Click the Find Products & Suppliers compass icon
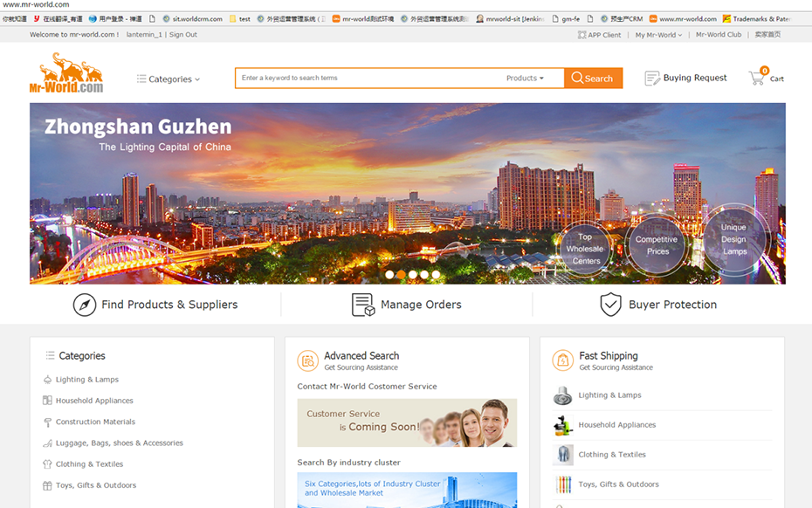The width and height of the screenshot is (812, 508). click(85, 305)
